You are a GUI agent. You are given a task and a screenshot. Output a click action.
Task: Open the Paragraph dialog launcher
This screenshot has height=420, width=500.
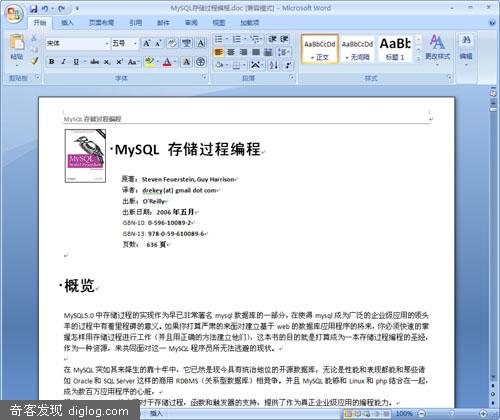pyautogui.click(x=292, y=78)
